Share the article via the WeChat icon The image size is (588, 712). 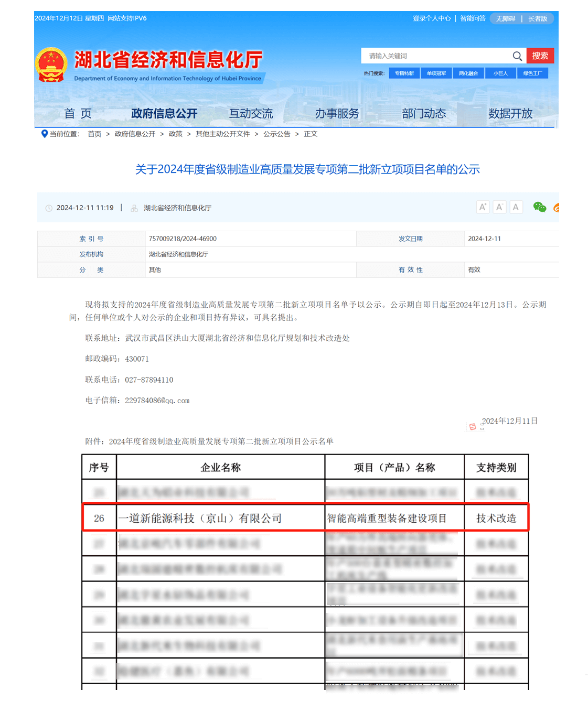[x=540, y=207]
